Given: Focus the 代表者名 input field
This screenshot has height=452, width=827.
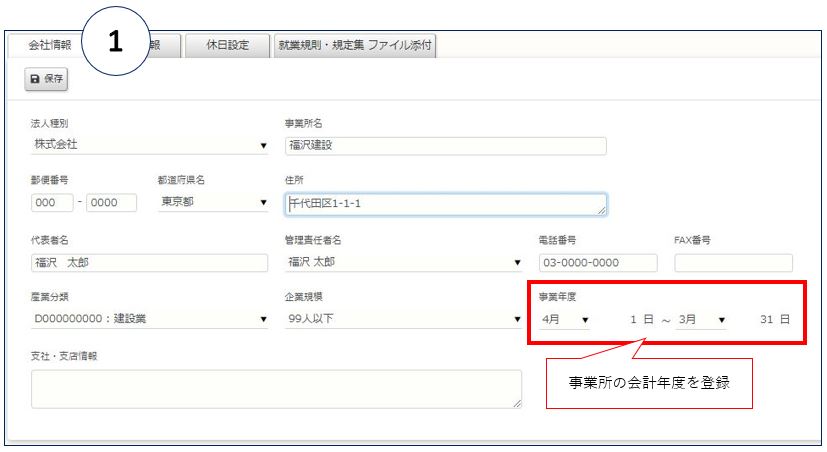Looking at the screenshot, I should click(x=150, y=263).
